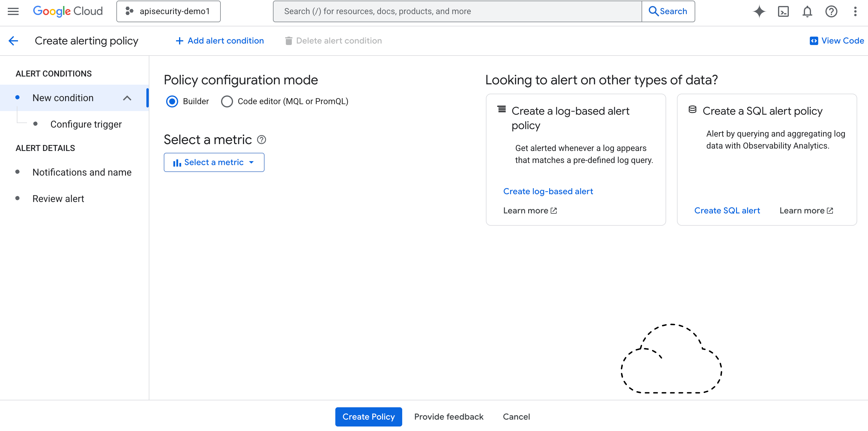Screen dimensions: 868x431
Task: Open the account settings vertical dots menu
Action: pos(855,11)
